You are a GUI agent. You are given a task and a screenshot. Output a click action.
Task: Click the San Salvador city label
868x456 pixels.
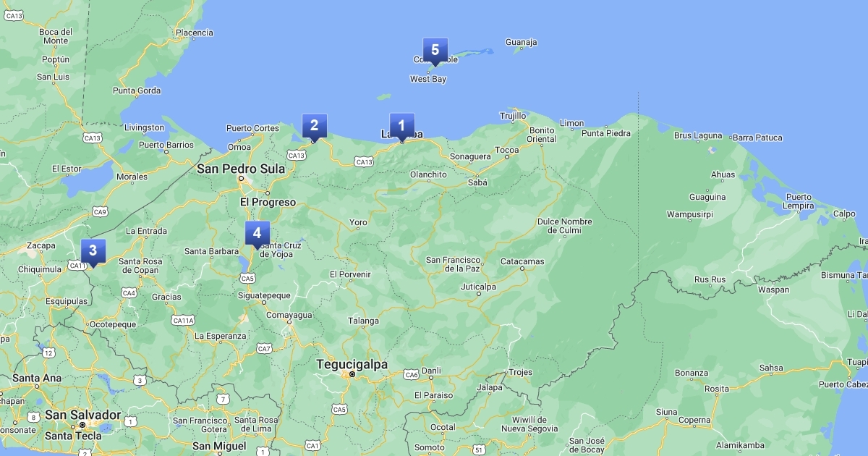82,415
